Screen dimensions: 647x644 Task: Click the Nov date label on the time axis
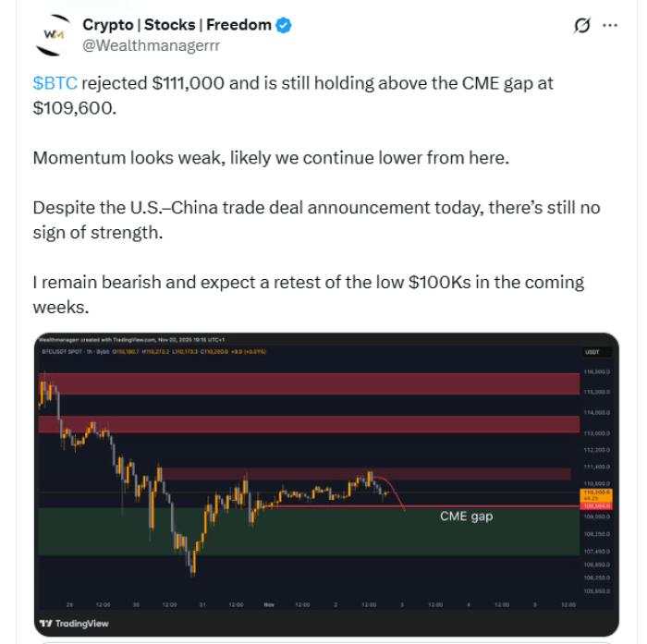tap(269, 604)
